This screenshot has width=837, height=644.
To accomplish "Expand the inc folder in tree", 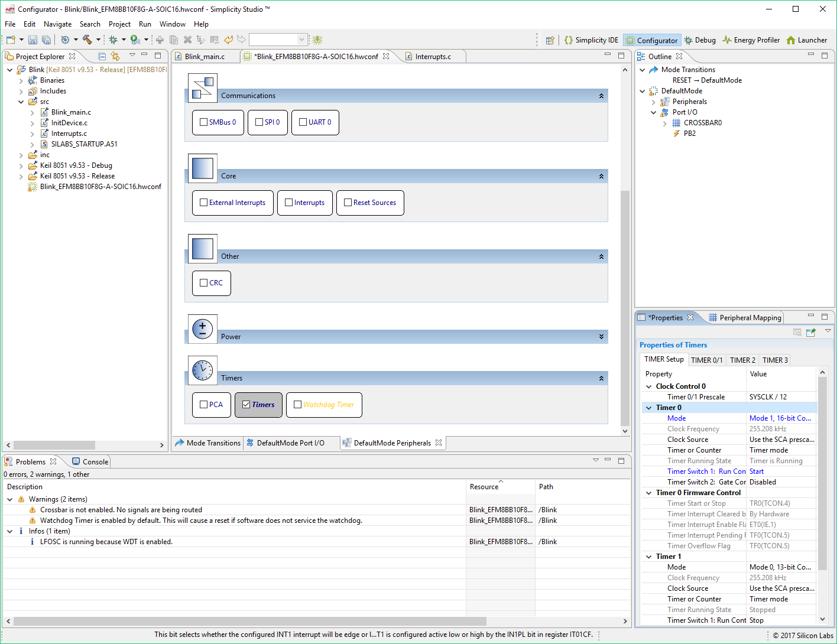I will point(21,155).
